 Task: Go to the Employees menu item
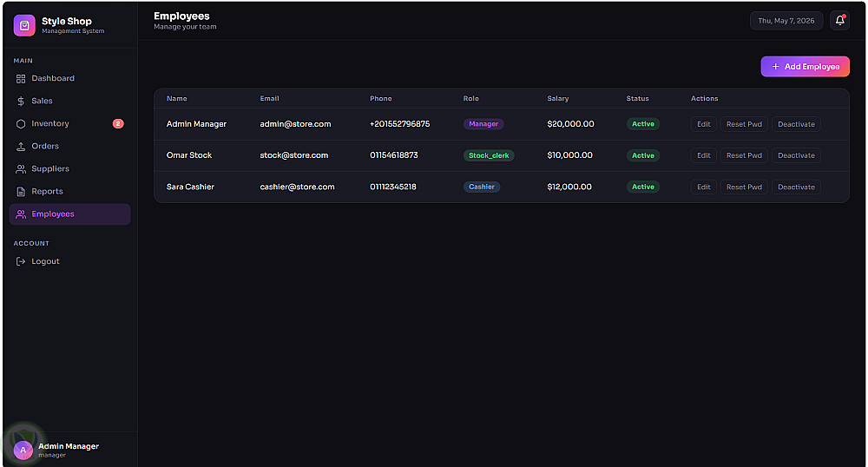tap(69, 214)
